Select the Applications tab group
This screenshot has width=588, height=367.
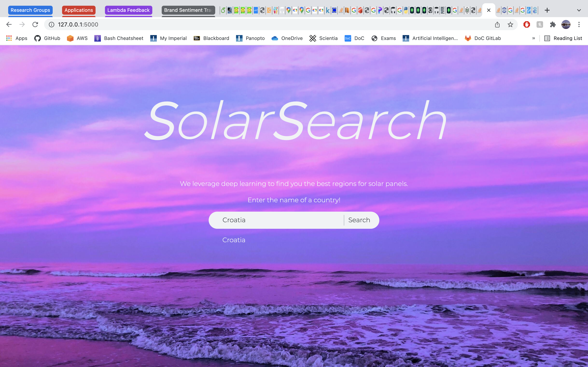(x=78, y=10)
